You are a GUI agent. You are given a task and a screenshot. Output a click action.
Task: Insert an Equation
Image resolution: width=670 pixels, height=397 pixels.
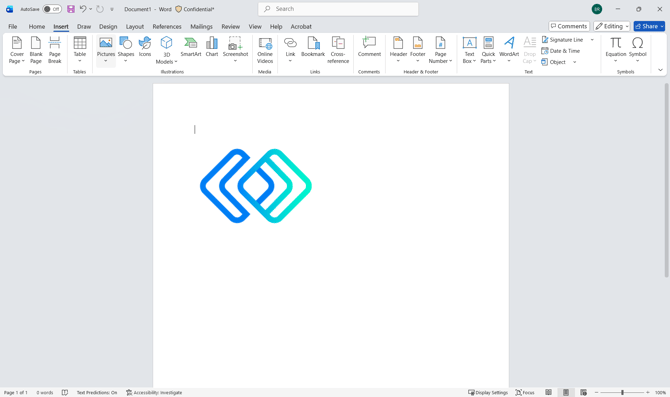point(616,50)
